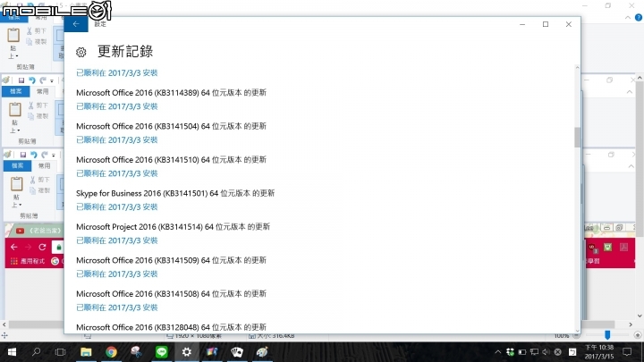Open Chrome 應用程式 apps shortcut
Image resolution: width=644 pixels, height=362 pixels.
pyautogui.click(x=28, y=261)
